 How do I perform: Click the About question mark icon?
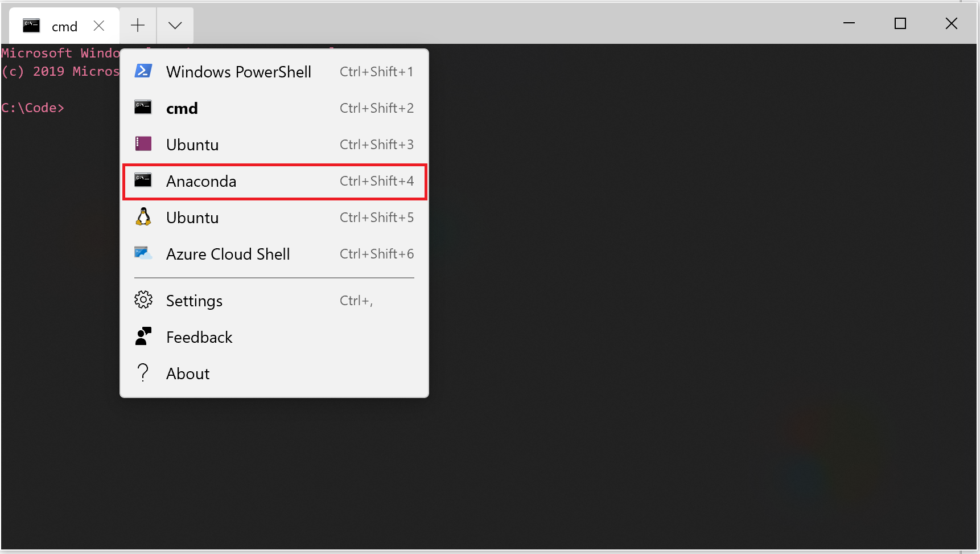[x=143, y=372]
